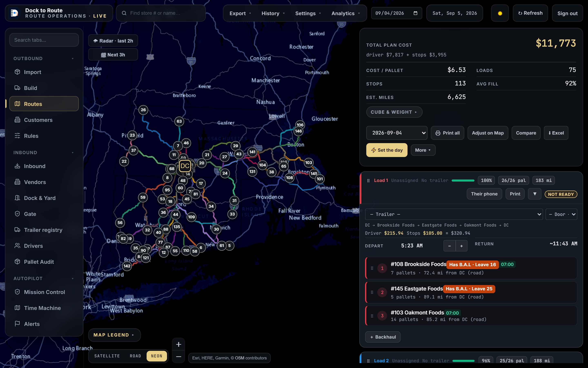Click the Refresh button
588x368 pixels.
pos(530,13)
